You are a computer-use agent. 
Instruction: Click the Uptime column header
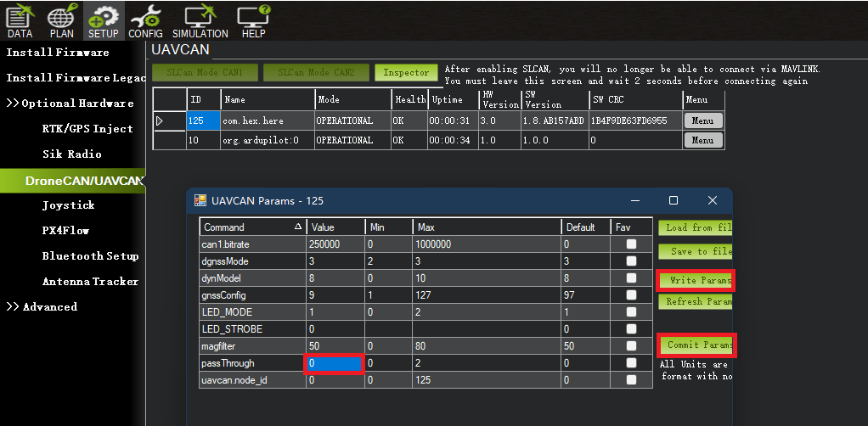[452, 99]
